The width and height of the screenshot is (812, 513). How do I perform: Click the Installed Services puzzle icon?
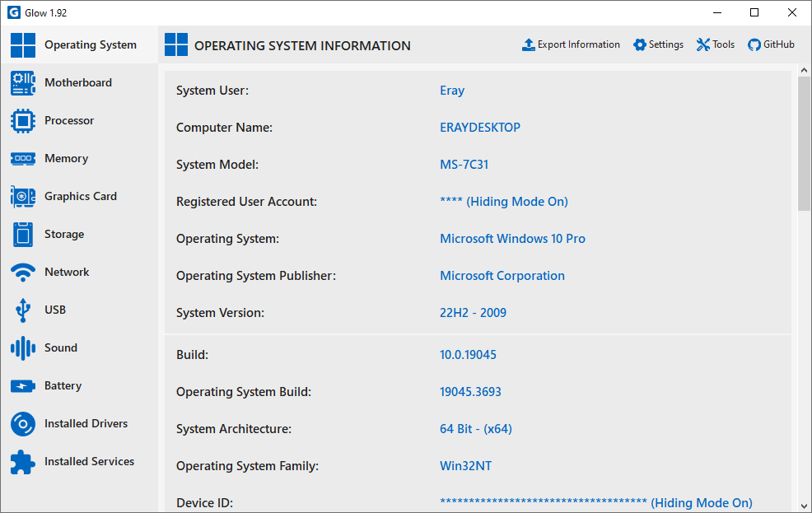[23, 462]
